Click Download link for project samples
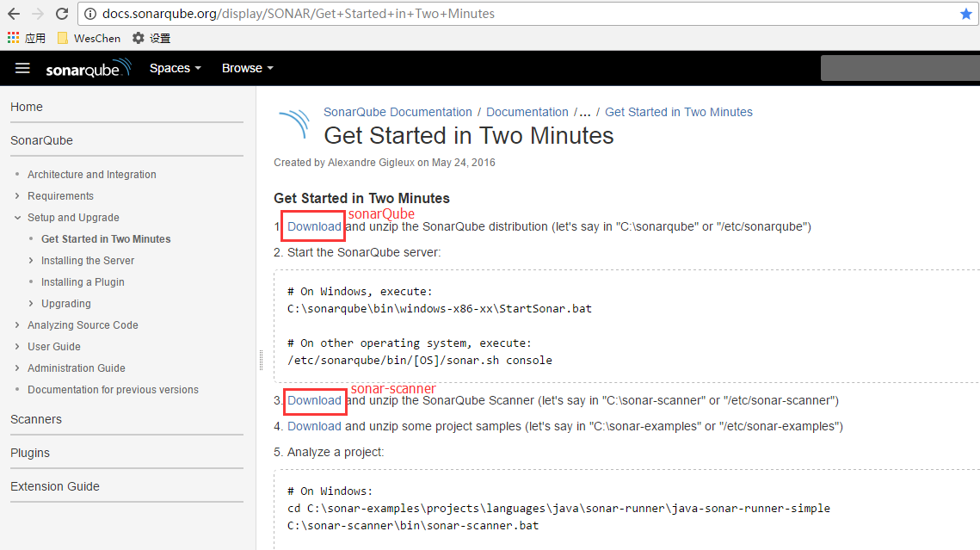Viewport: 980px width, 550px height. [314, 426]
